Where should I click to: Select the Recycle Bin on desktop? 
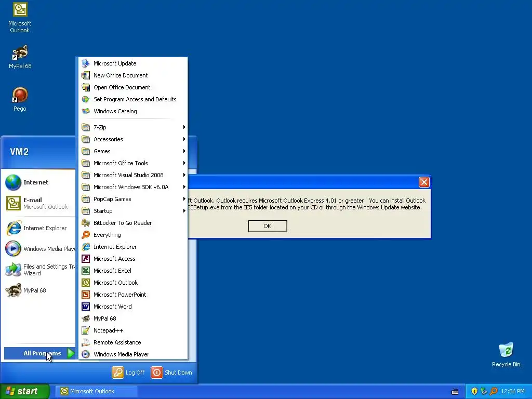click(x=506, y=355)
